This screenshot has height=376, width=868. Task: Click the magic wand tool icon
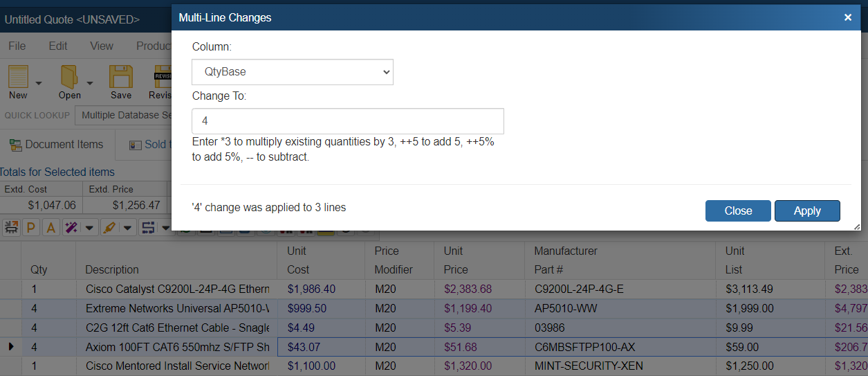(x=71, y=227)
